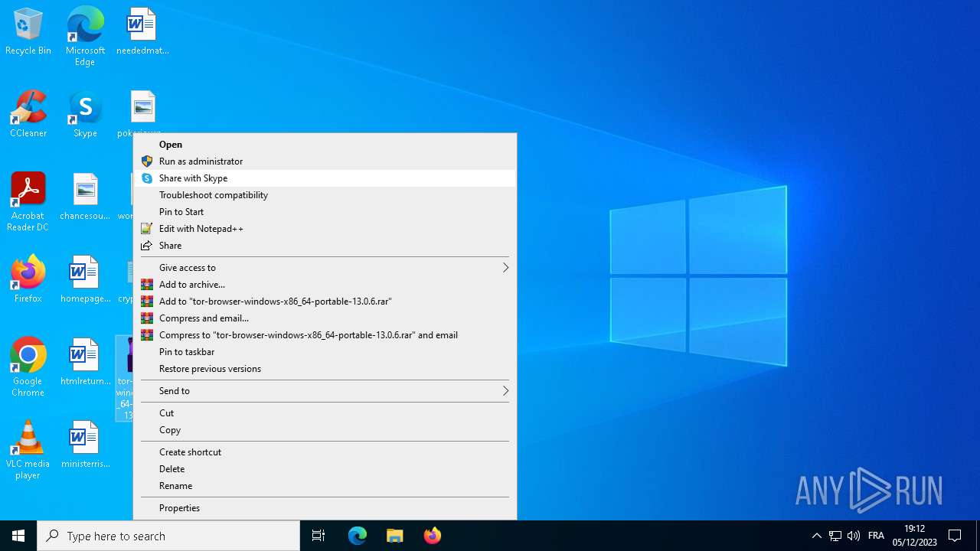
Task: Choose Restore previous versions
Action: tap(325, 369)
